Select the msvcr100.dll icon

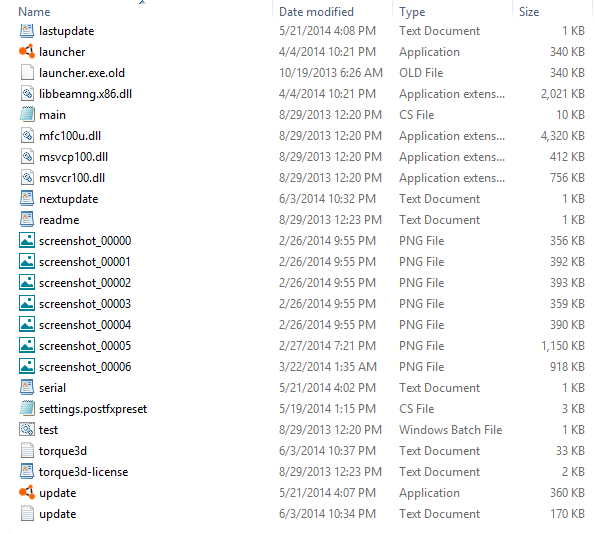tap(27, 178)
